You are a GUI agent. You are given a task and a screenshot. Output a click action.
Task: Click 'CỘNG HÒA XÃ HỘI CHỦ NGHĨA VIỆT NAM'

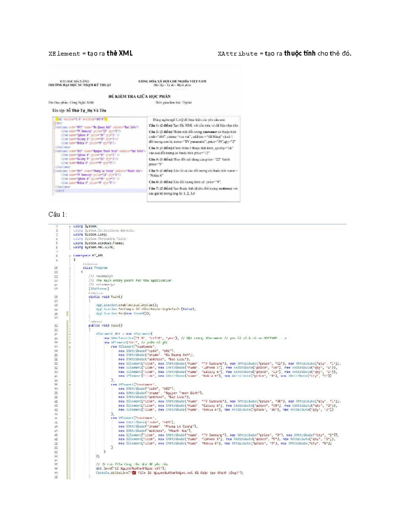pos(172,82)
